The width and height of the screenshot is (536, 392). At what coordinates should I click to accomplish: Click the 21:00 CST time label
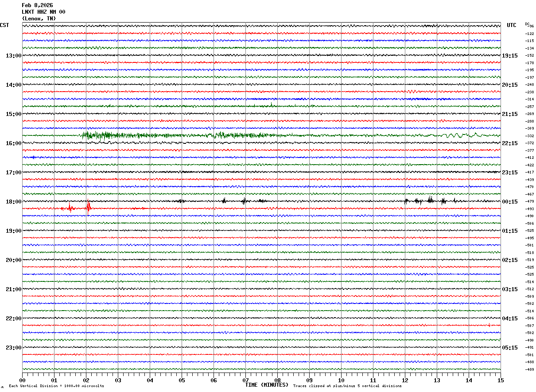click(x=13, y=289)
